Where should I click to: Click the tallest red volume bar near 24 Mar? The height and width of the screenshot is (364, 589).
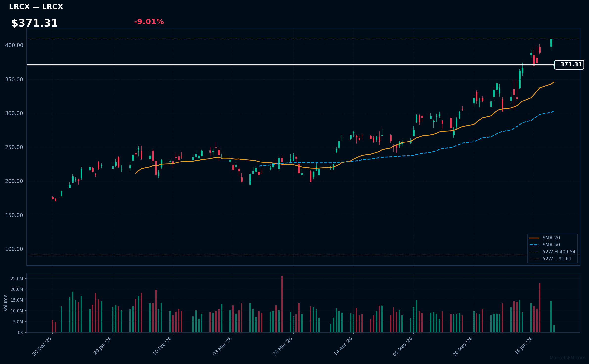[x=282, y=304]
